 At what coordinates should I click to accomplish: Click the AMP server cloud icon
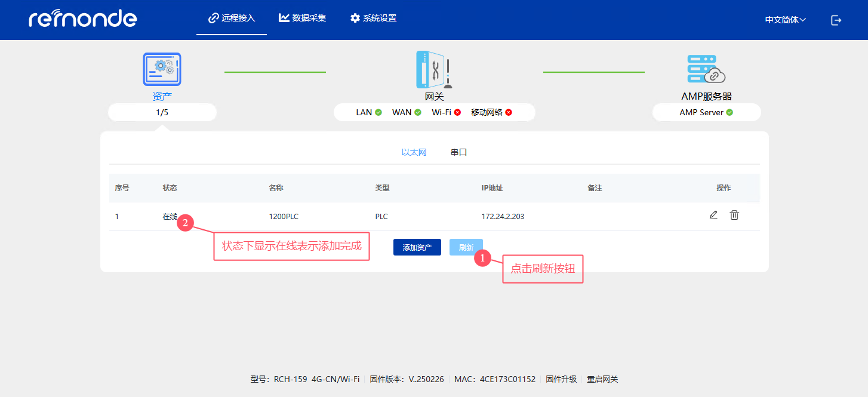pos(706,69)
